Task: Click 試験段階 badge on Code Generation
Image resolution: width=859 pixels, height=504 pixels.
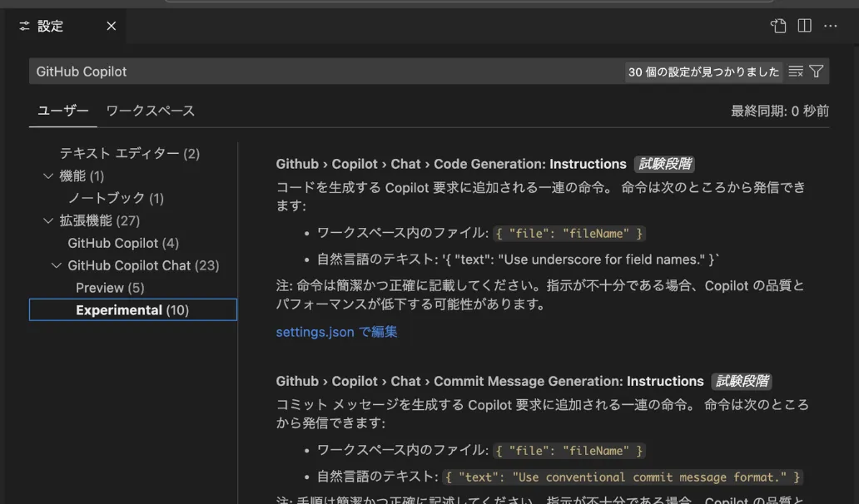Action: [664, 164]
